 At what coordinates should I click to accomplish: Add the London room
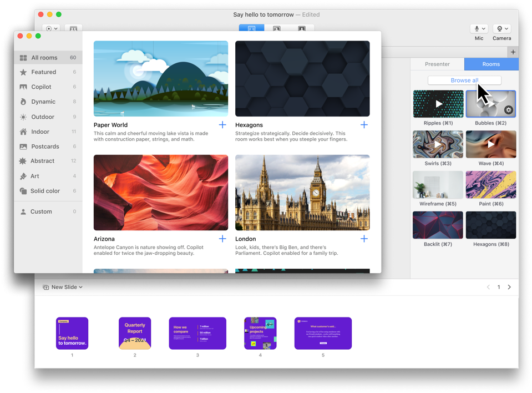click(x=364, y=239)
